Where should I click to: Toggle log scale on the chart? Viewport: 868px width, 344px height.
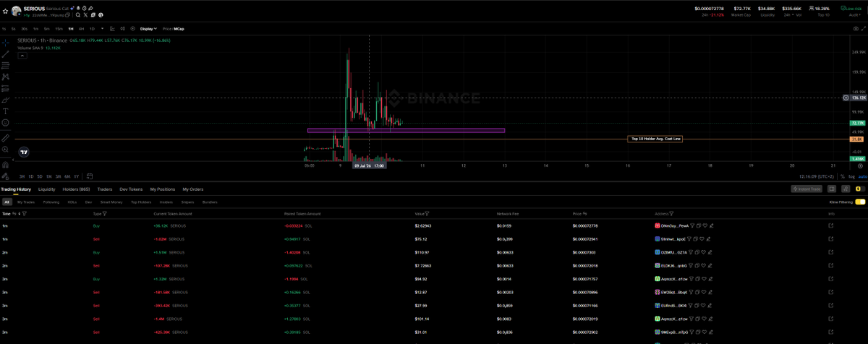pos(851,176)
